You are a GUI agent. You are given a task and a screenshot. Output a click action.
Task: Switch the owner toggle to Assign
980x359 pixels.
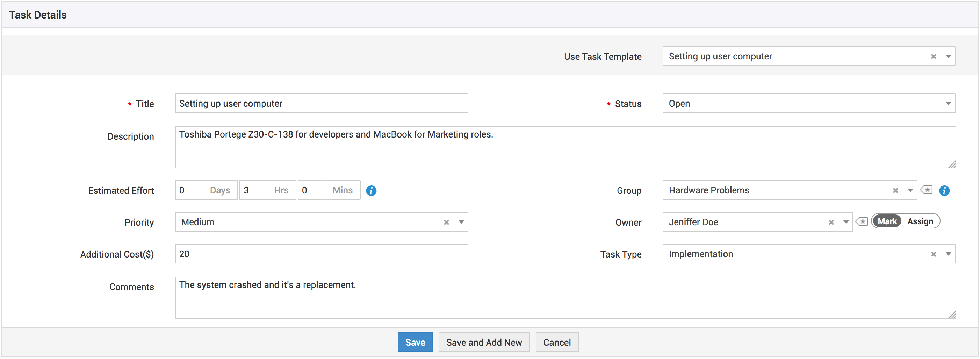(920, 221)
